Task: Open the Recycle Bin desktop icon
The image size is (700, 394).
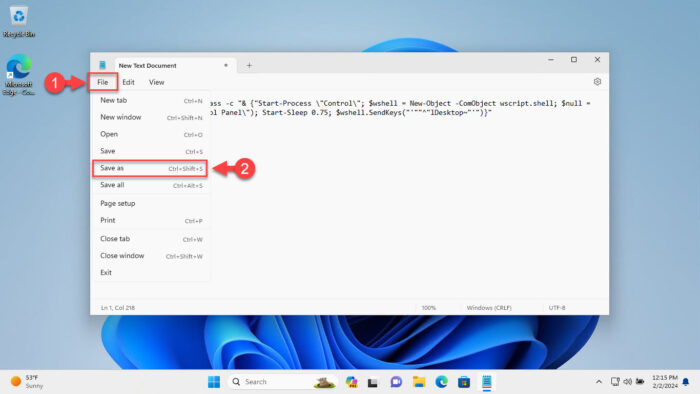Action: (x=19, y=21)
